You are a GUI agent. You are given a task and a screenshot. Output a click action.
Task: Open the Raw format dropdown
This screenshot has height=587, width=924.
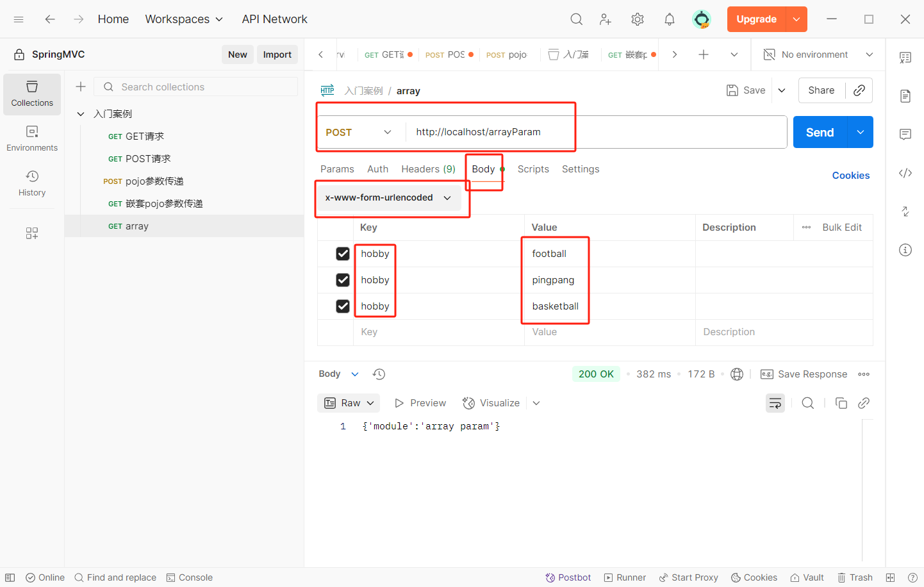coord(349,403)
